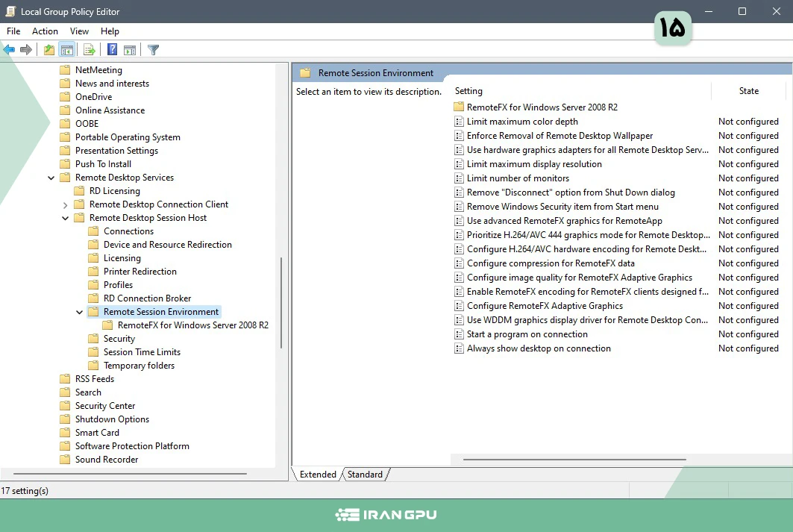
Task: Click the Up One Level folder icon
Action: 49,50
